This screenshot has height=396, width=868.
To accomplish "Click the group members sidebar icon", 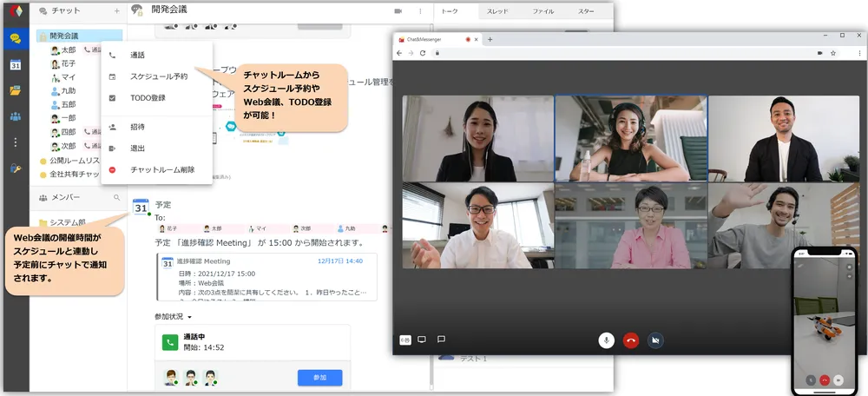I will [15, 116].
